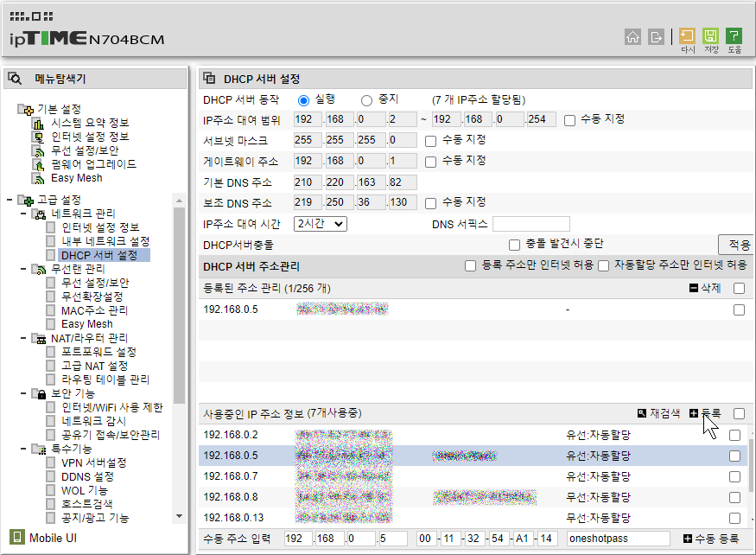
Task: Click the 펌웨어 업그레이드 icon
Action: (x=38, y=164)
